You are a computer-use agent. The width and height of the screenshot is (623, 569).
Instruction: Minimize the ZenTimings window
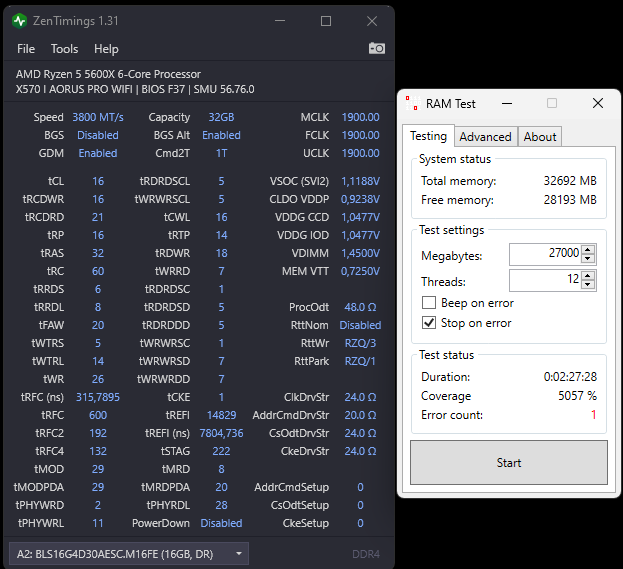click(280, 21)
